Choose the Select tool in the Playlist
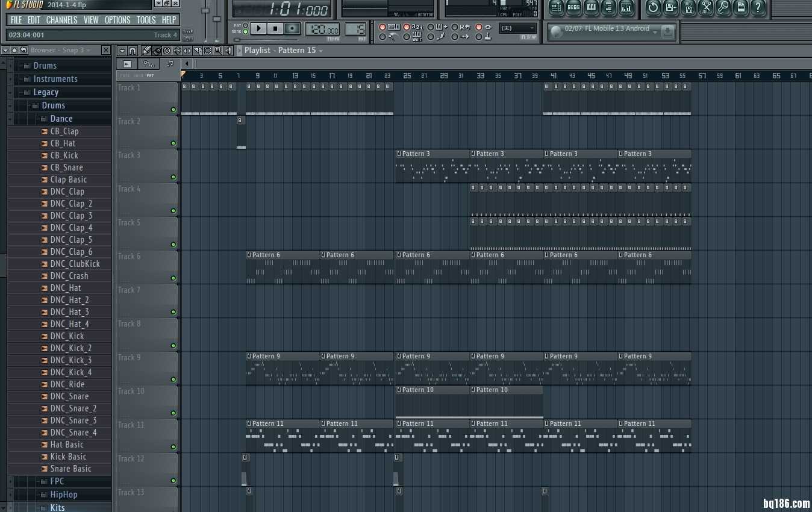 click(x=208, y=50)
